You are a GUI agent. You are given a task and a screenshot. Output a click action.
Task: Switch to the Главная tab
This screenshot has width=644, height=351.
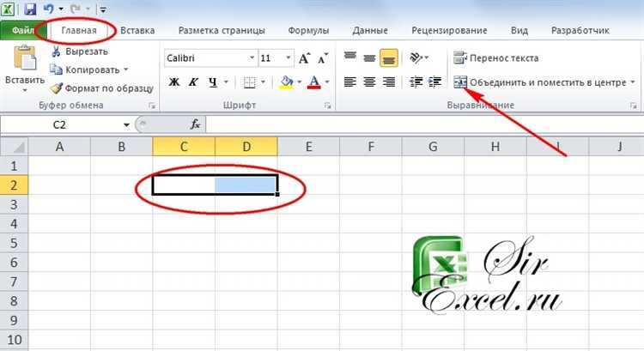coord(79,30)
